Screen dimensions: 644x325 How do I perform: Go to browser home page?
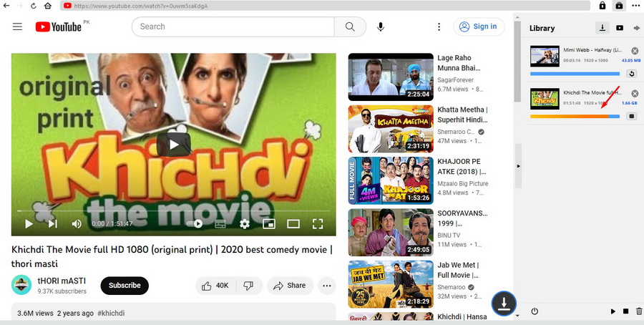(x=48, y=6)
